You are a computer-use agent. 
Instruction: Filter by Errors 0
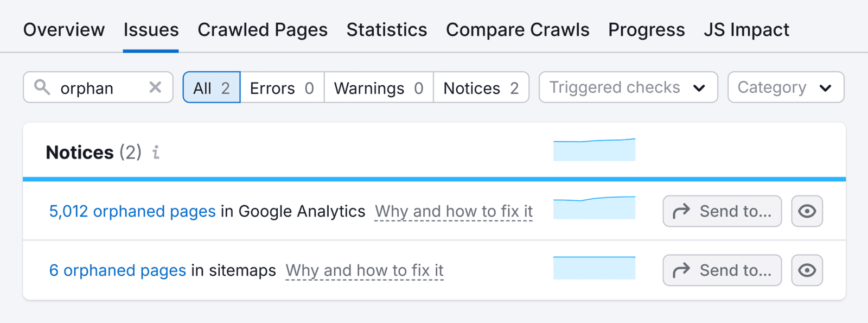[x=282, y=87]
